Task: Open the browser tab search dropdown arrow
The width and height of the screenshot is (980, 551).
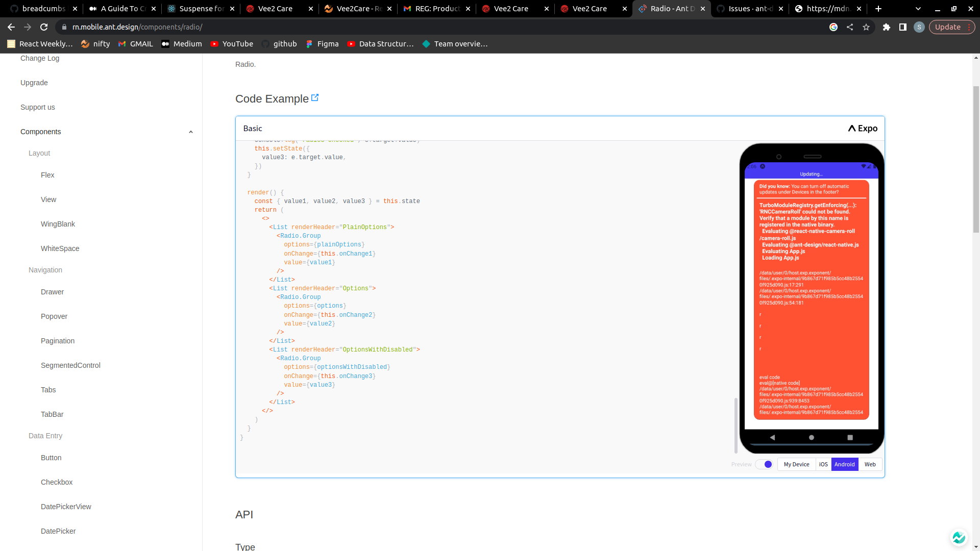Action: [918, 9]
